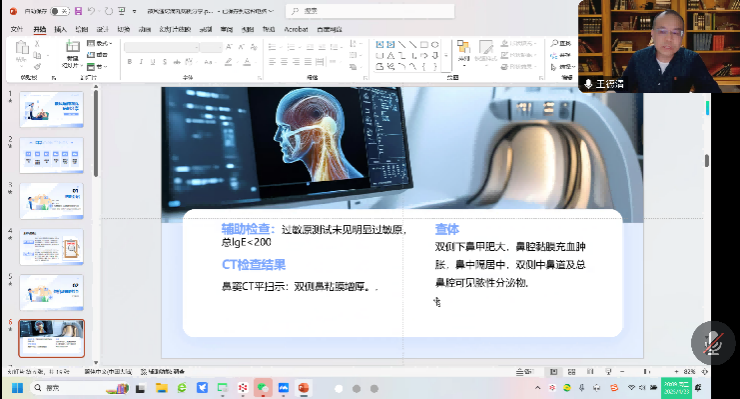Toggle Strikethrough formatting

coord(177,62)
